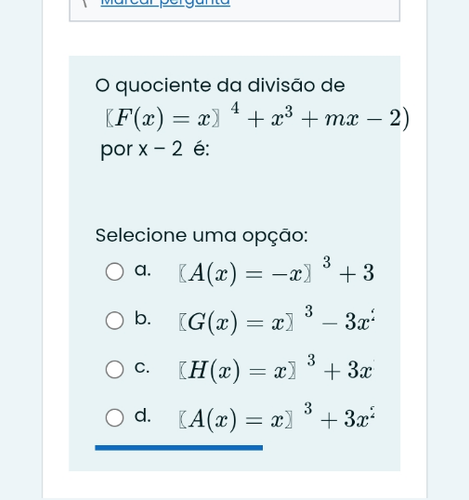
Task: Click the F(x) polynomial formula in question
Action: [257, 117]
